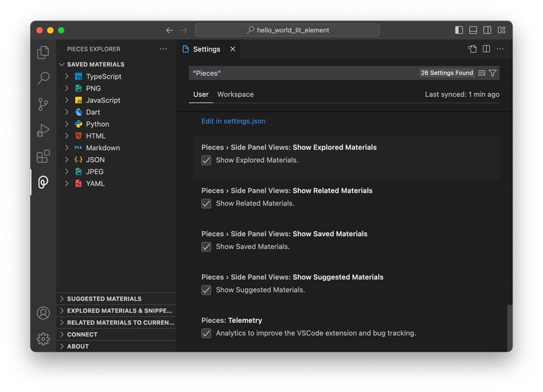Open the Run and Debug view
The image size is (543, 392).
tap(42, 129)
